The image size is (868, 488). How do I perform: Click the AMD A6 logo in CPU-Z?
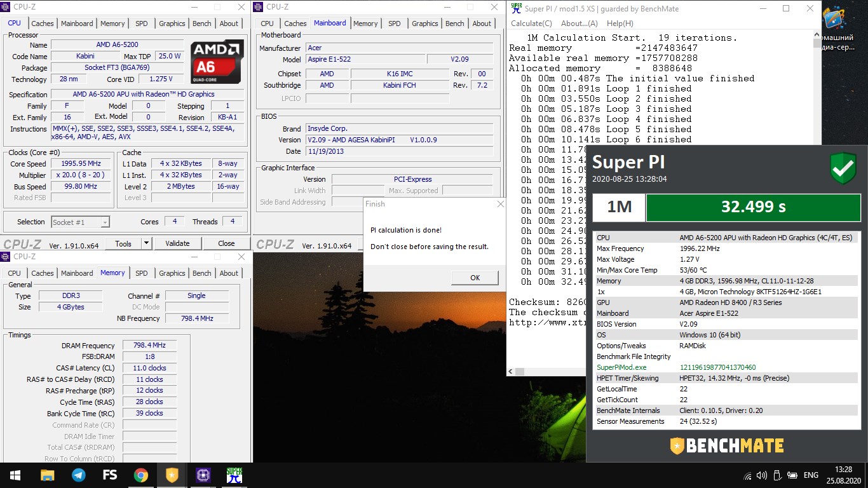[217, 60]
